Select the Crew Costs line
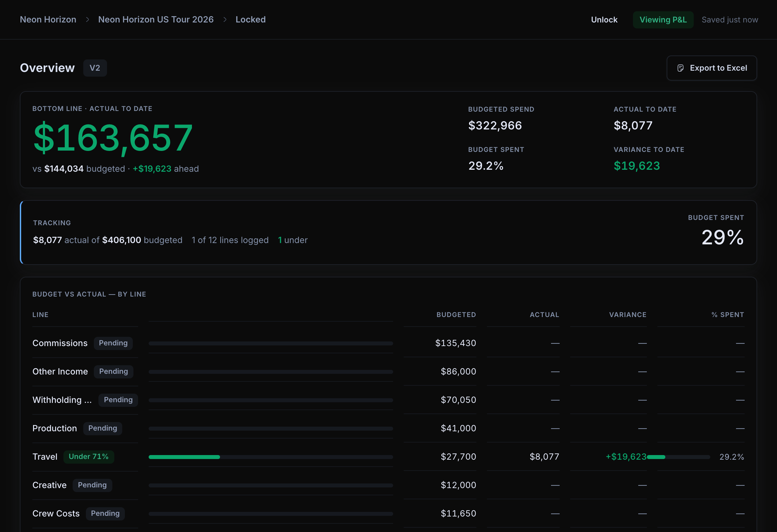777x532 pixels. (56, 514)
